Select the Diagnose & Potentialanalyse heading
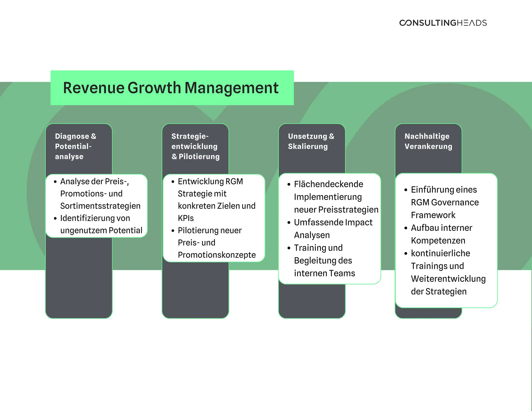This screenshot has width=532, height=411. click(x=75, y=146)
